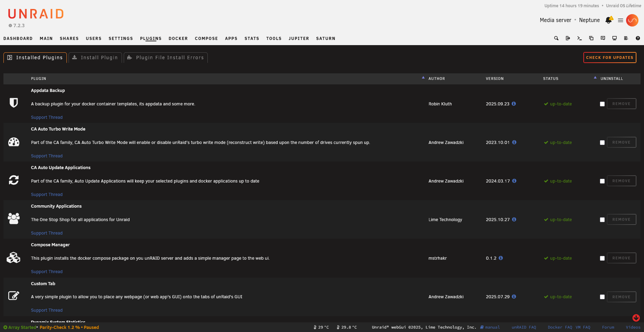The width and height of the screenshot is (644, 332).
Task: Open the DOCKER navigation menu
Action: coord(178,38)
